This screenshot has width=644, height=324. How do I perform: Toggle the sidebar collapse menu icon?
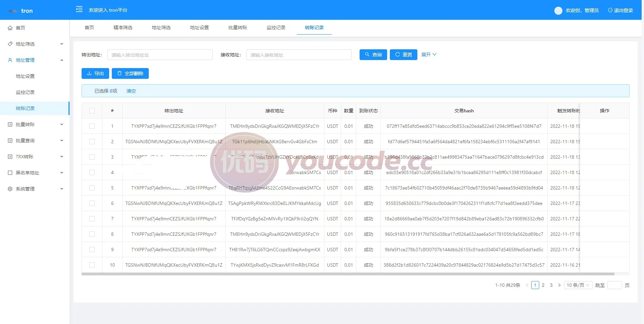pyautogui.click(x=79, y=9)
